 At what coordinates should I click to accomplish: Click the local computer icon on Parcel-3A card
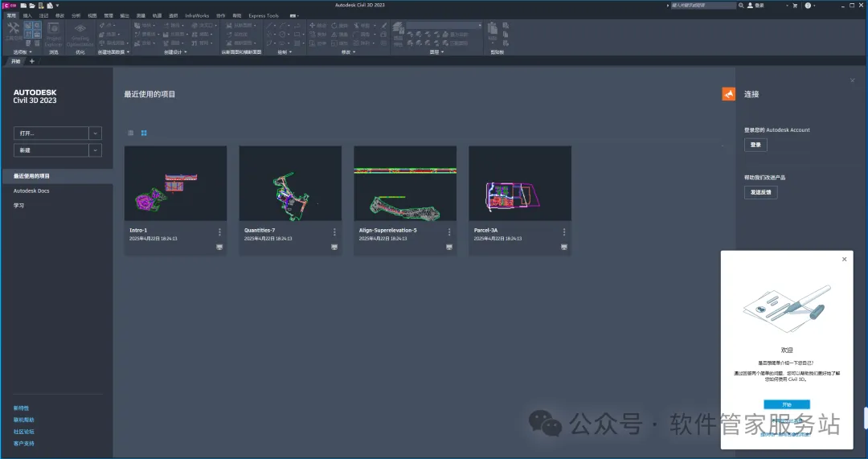point(564,247)
